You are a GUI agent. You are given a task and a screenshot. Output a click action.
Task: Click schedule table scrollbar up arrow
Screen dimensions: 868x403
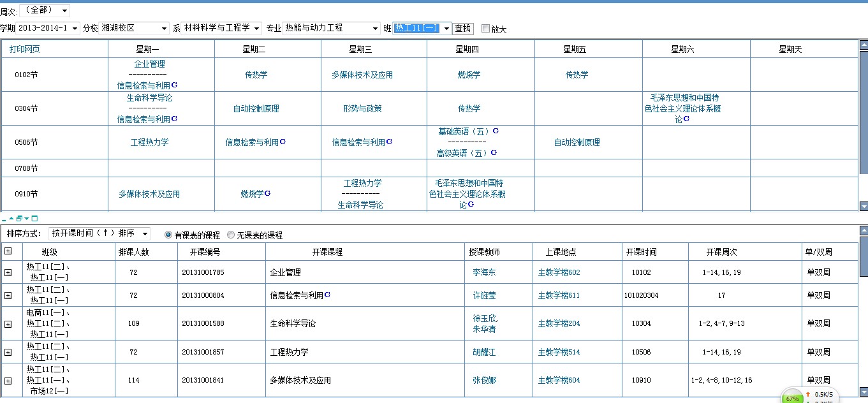click(864, 45)
